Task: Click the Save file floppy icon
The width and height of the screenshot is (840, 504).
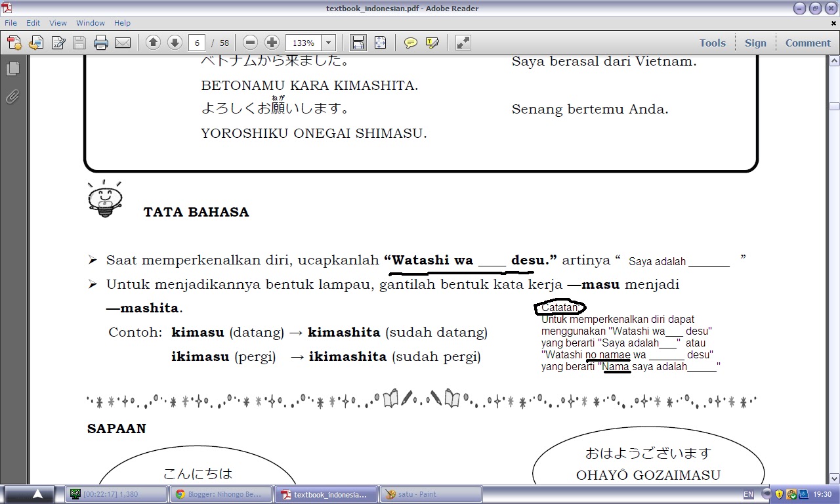Action: click(79, 43)
